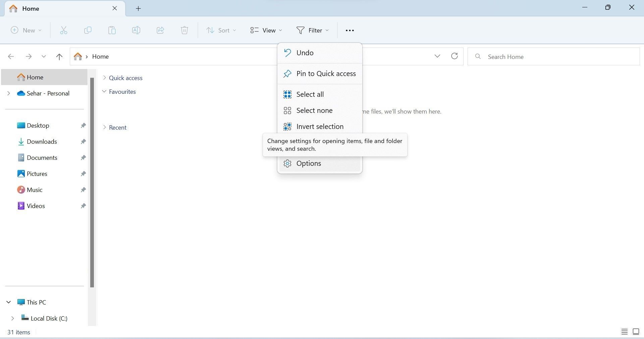This screenshot has height=339, width=644.
Task: Click the search magnifier icon
Action: pos(478,56)
